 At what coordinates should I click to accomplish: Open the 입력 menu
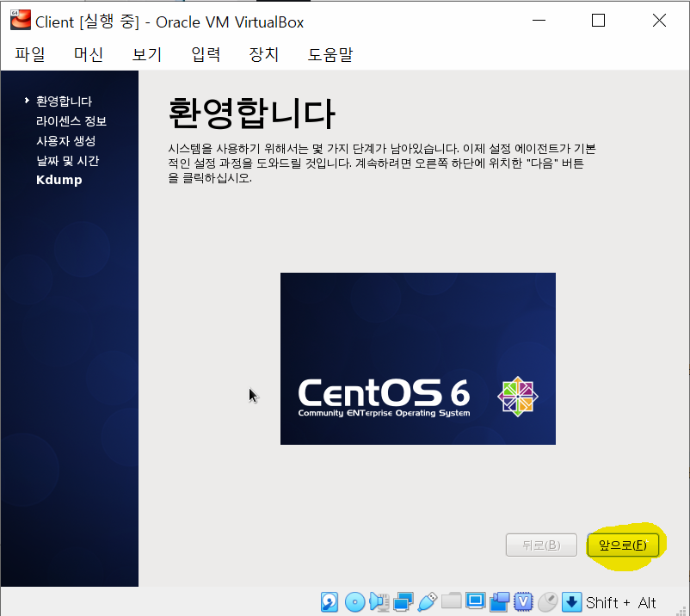point(206,54)
